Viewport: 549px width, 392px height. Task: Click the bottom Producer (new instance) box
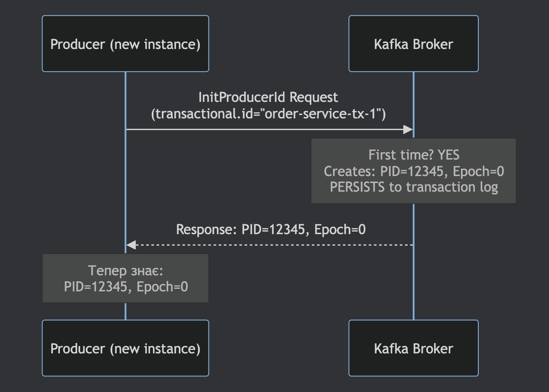pos(125,348)
